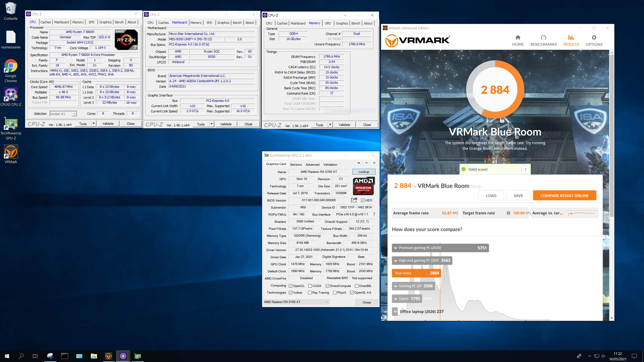644x362 pixels.
Task: Click COMPARE RESULT ONLINE button
Action: tap(564, 195)
